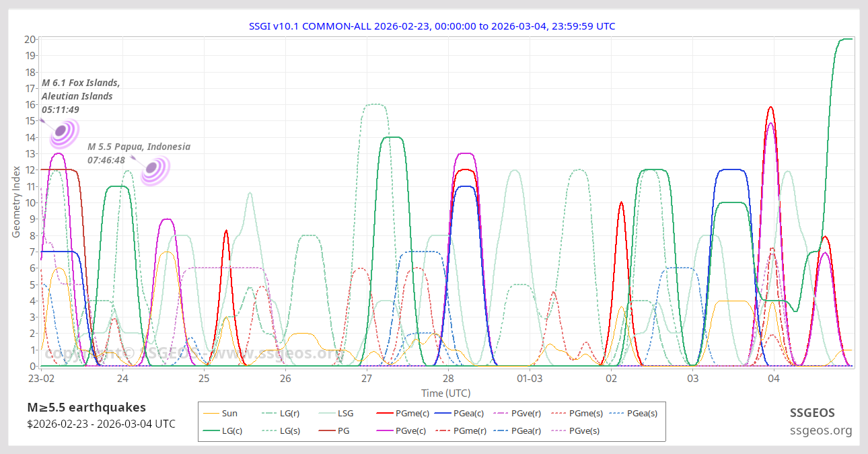The width and height of the screenshot is (868, 454).
Task: Open the ssgeos.org link
Action: tap(821, 430)
